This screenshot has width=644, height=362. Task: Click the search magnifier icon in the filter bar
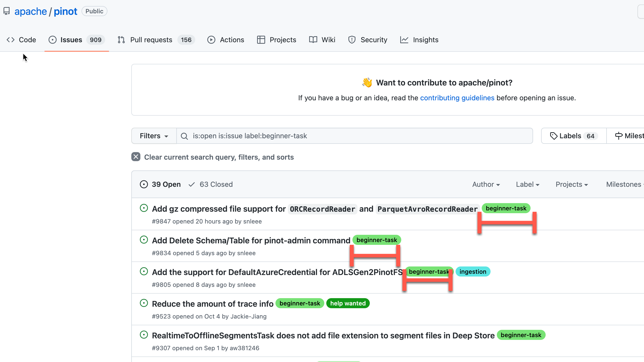click(x=184, y=136)
